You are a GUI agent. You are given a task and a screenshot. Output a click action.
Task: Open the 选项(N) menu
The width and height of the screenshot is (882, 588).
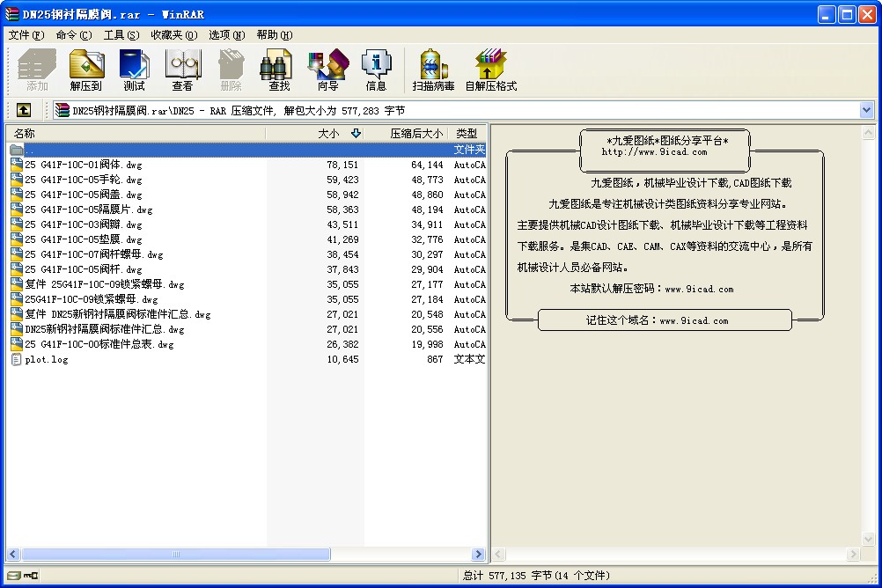(227, 35)
